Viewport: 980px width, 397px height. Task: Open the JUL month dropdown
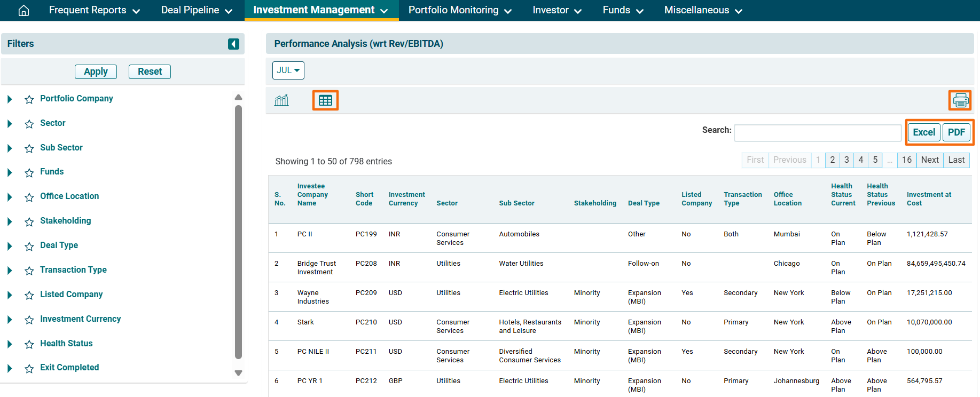tap(288, 70)
